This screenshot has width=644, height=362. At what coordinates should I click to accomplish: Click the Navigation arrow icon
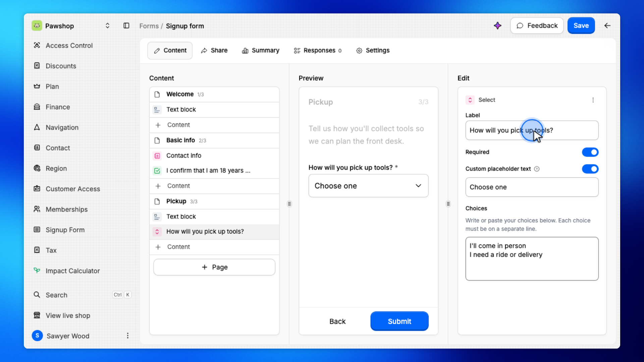point(37,127)
